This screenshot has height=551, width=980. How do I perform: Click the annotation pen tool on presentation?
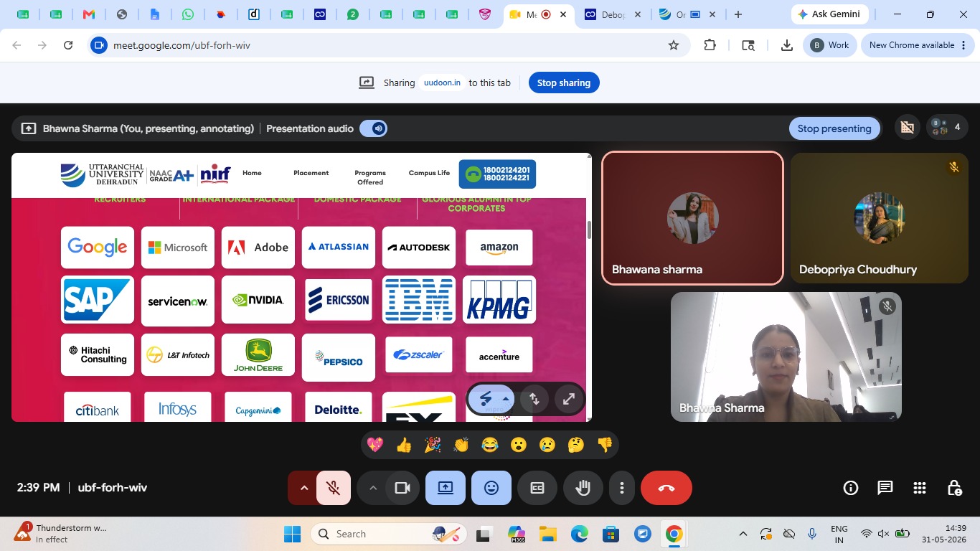pyautogui.click(x=486, y=399)
